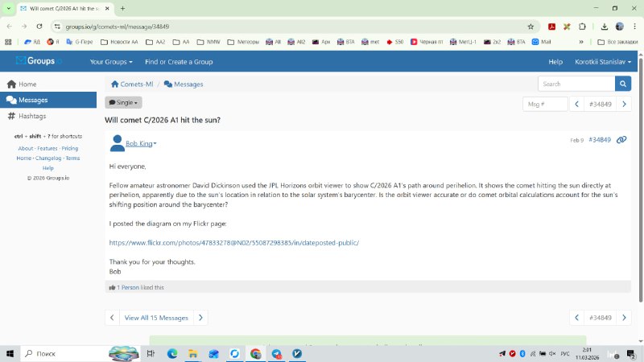Select Messages in the sidebar
The image size is (644, 362).
pos(48,100)
